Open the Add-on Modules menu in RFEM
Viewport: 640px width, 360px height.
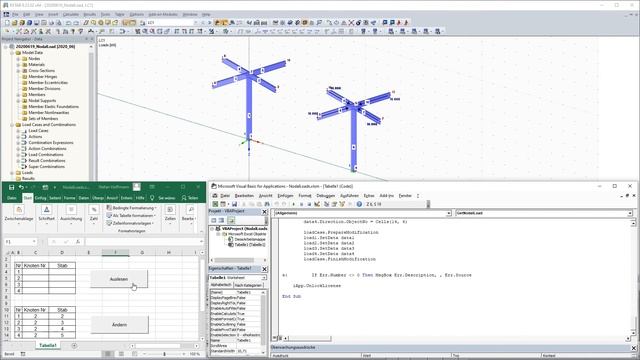pos(163,14)
